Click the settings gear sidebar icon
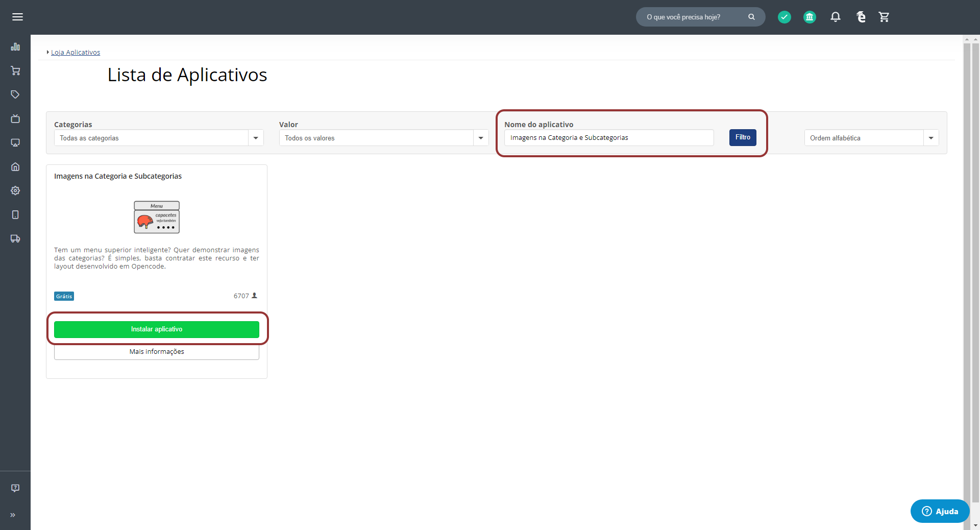Image resolution: width=980 pixels, height=530 pixels. point(15,190)
